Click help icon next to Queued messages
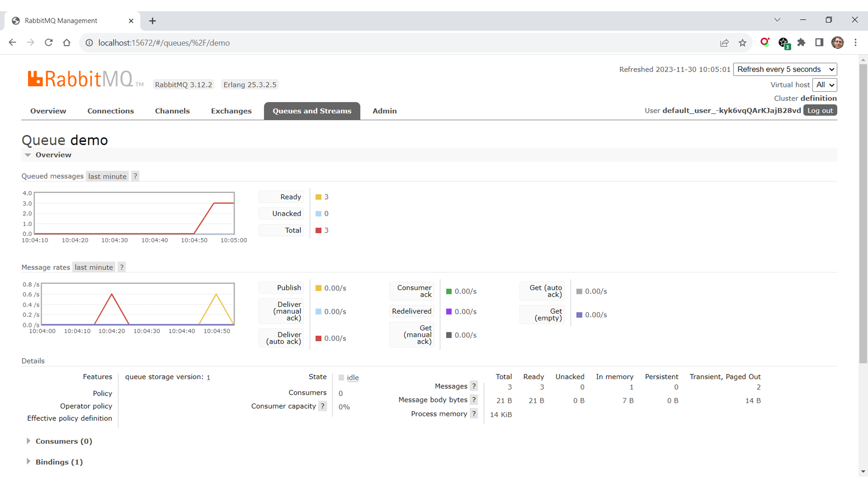The image size is (868, 488). click(135, 176)
